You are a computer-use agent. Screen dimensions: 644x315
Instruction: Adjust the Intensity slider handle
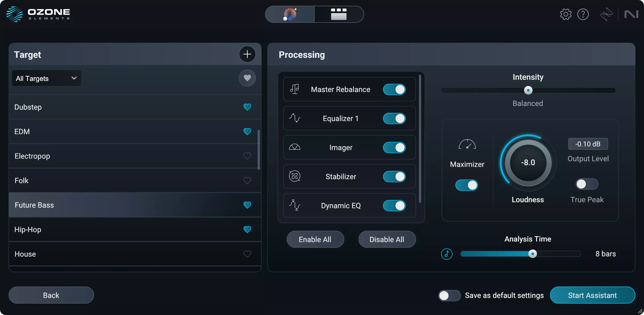click(528, 90)
